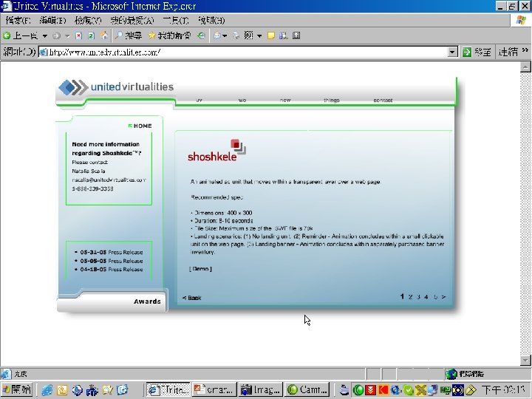Image resolution: width=532 pixels, height=399 pixels.
Task: Click the Forward arrow button
Action: [x=57, y=35]
